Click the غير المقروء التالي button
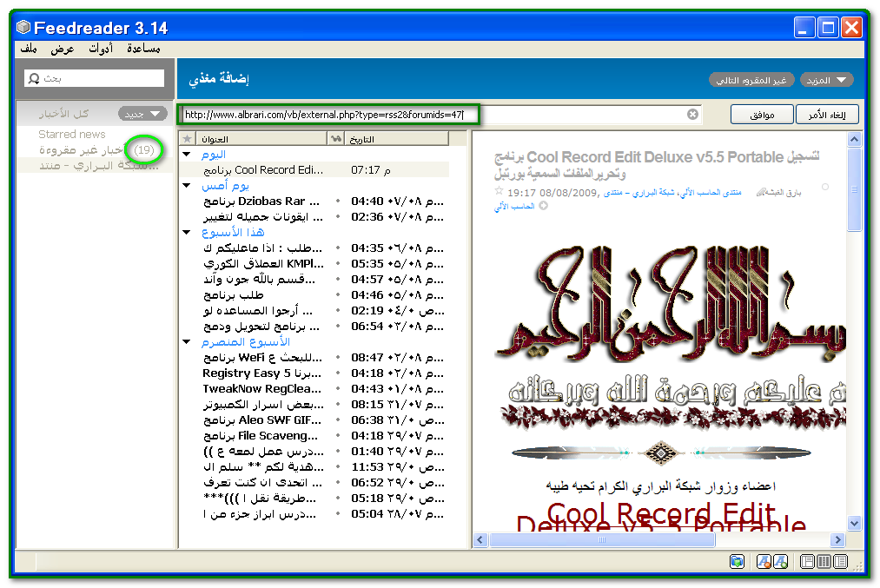The height and width of the screenshot is (588, 880). (x=751, y=80)
